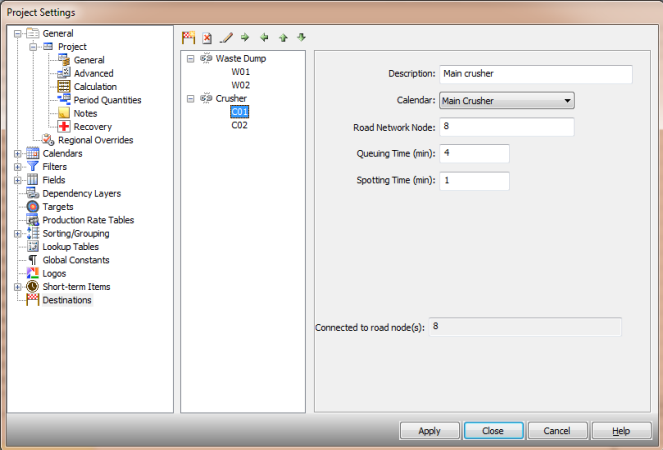Click the Description text field
The image size is (663, 450).
(535, 74)
